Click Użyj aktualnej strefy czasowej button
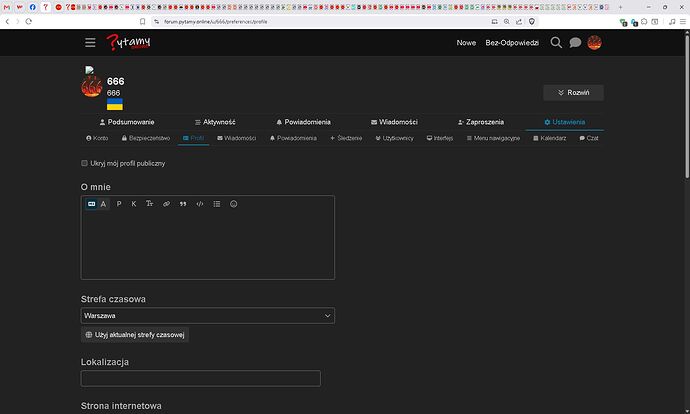 135,335
